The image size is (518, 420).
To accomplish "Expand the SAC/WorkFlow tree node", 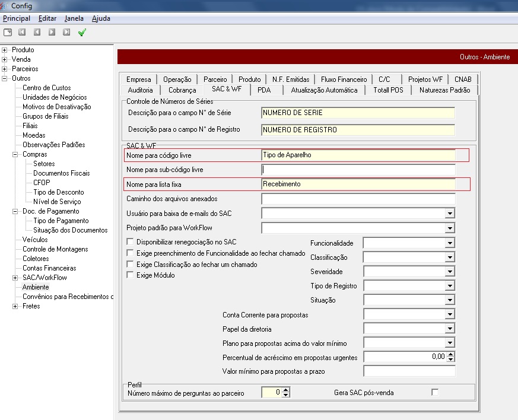I will click(x=15, y=278).
